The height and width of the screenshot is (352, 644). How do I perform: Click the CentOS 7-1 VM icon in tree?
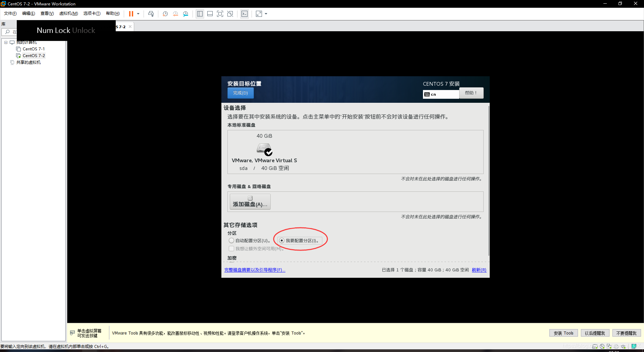pos(18,49)
